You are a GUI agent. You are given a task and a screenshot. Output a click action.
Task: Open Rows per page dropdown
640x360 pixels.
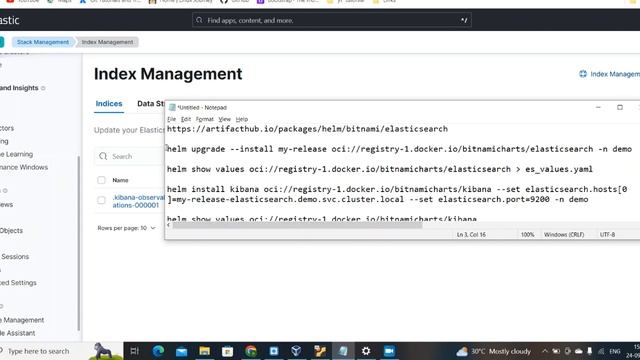[127, 228]
